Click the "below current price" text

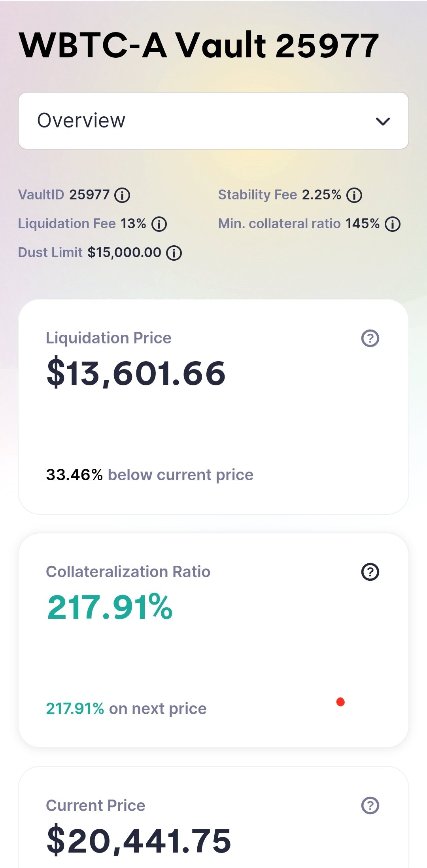[181, 475]
